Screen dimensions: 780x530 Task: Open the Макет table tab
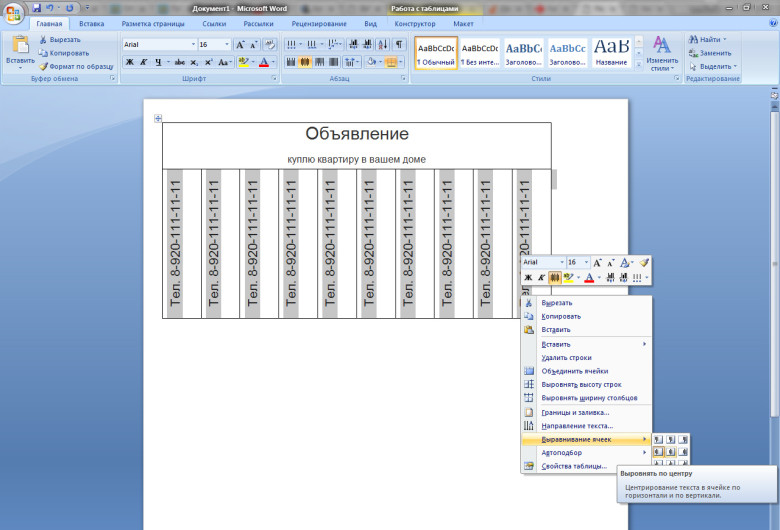tap(463, 23)
